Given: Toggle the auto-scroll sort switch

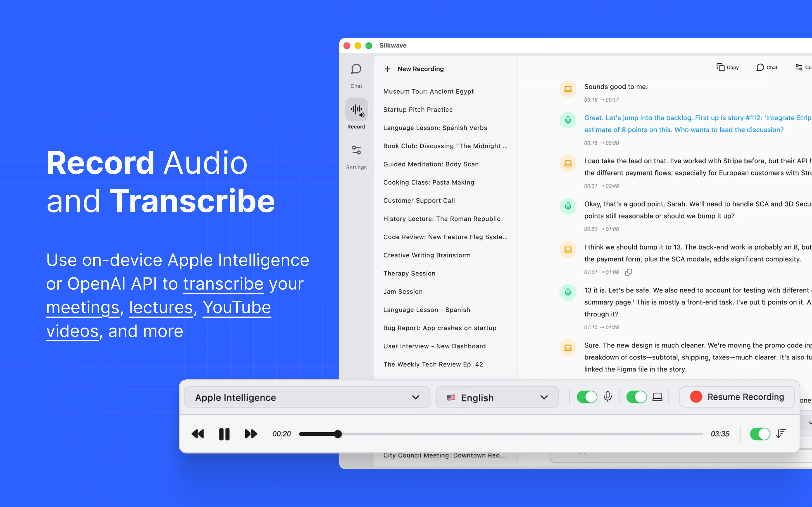Looking at the screenshot, I should (760, 434).
